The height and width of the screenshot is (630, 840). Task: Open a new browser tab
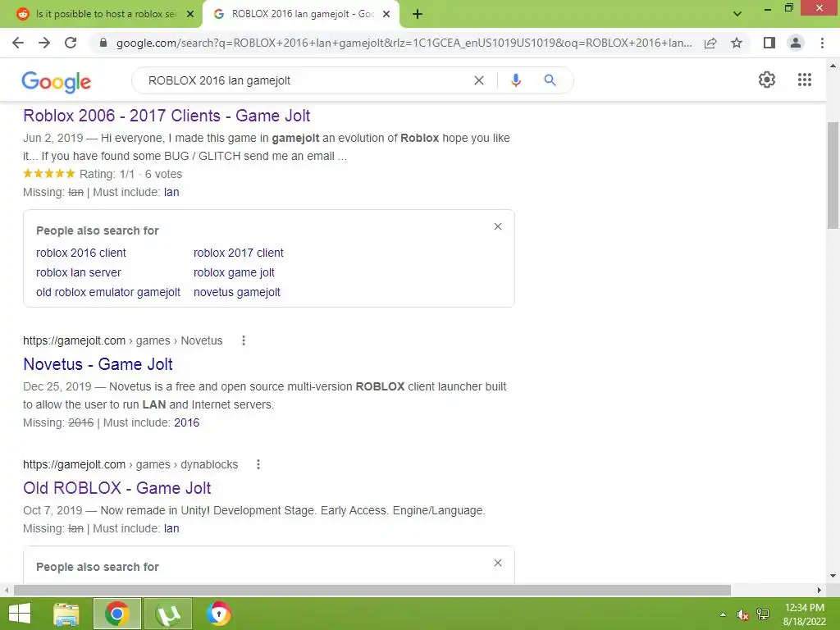(x=418, y=15)
